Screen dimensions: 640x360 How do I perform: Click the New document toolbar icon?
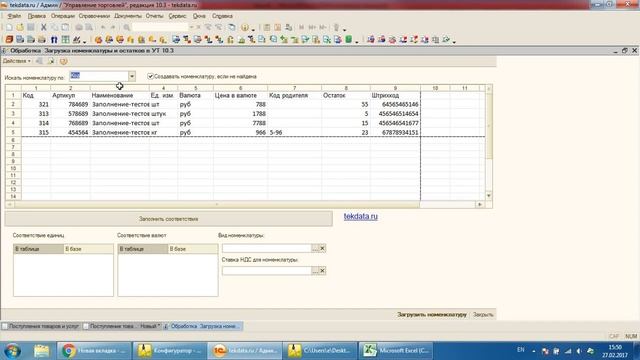tap(9, 27)
